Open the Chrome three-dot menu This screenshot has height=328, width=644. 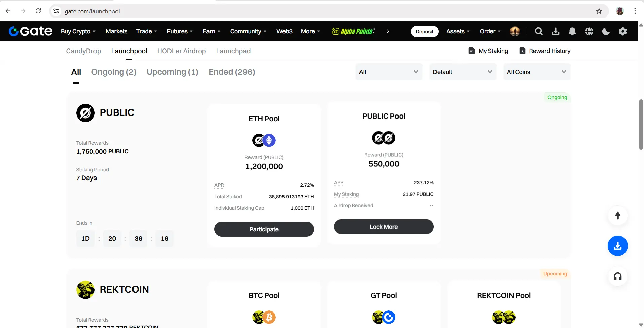coord(635,11)
